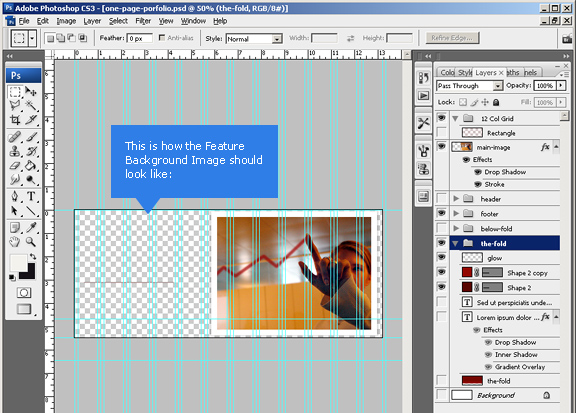Select the Path Selection tool
The image size is (576, 413).
coord(15,211)
